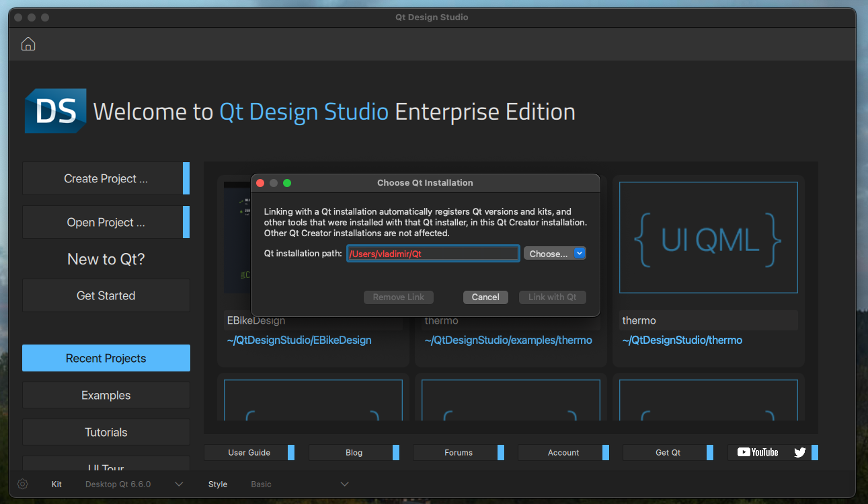Open the EBikeDesign project thumbnail

pos(237,238)
